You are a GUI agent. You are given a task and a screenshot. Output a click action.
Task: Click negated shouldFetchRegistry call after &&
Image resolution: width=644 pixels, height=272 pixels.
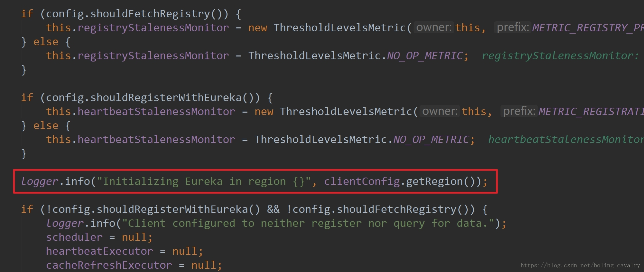click(397, 209)
